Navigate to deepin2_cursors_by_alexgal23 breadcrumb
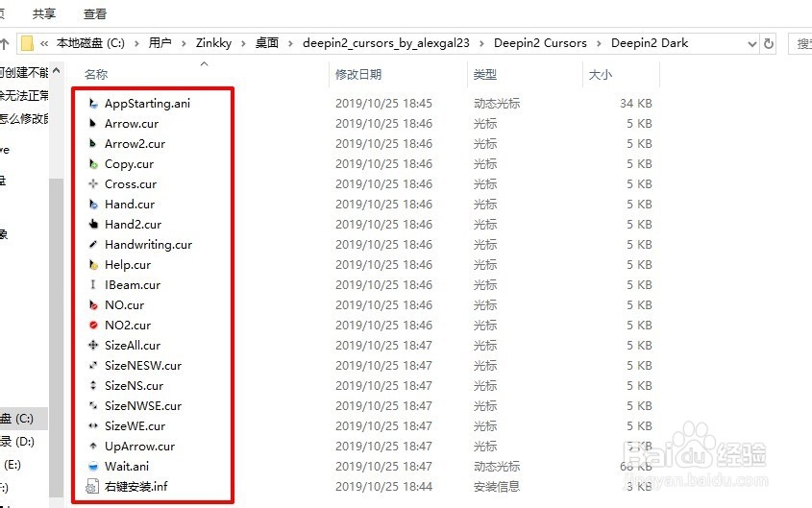The width and height of the screenshot is (812, 508). pyautogui.click(x=386, y=43)
